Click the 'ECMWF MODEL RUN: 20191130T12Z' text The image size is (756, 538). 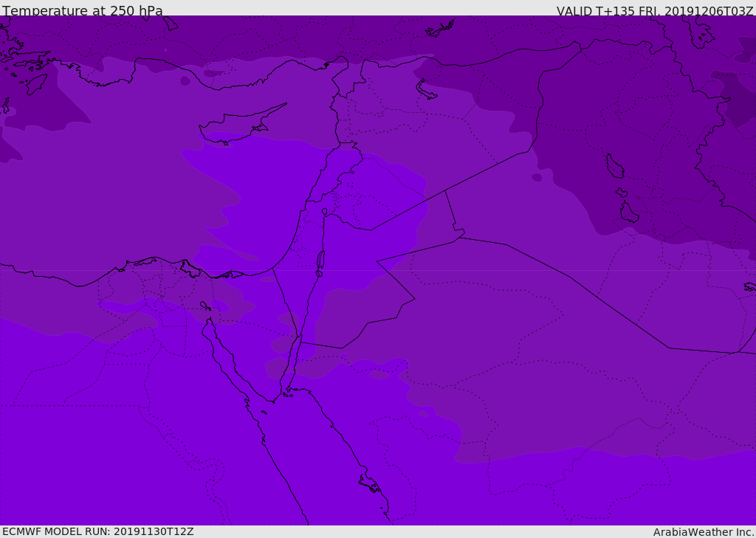pos(98,531)
